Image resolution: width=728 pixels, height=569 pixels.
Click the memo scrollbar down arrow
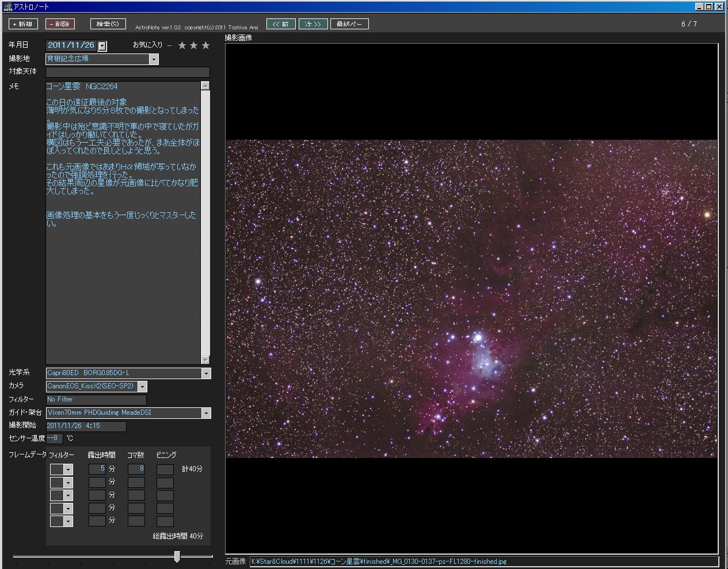pos(205,360)
